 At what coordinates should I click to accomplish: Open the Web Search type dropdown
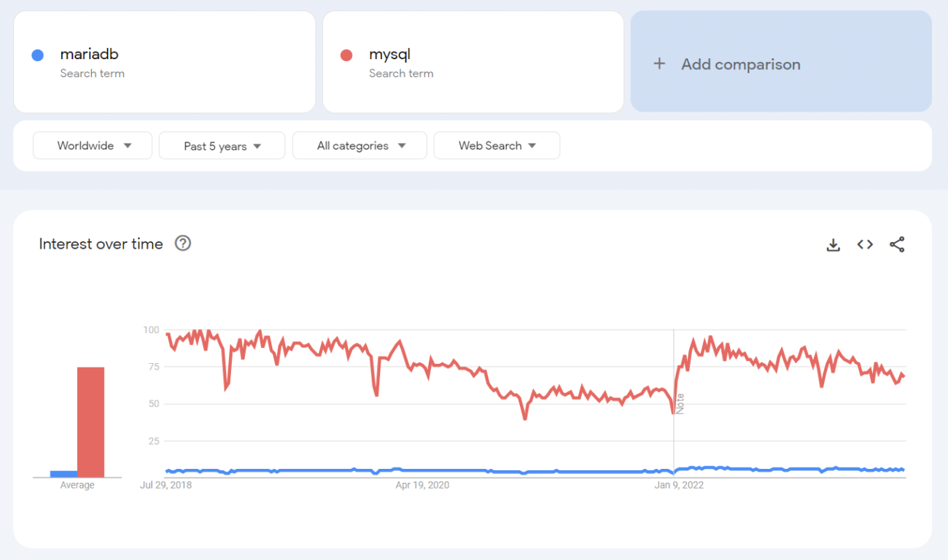[x=497, y=145]
